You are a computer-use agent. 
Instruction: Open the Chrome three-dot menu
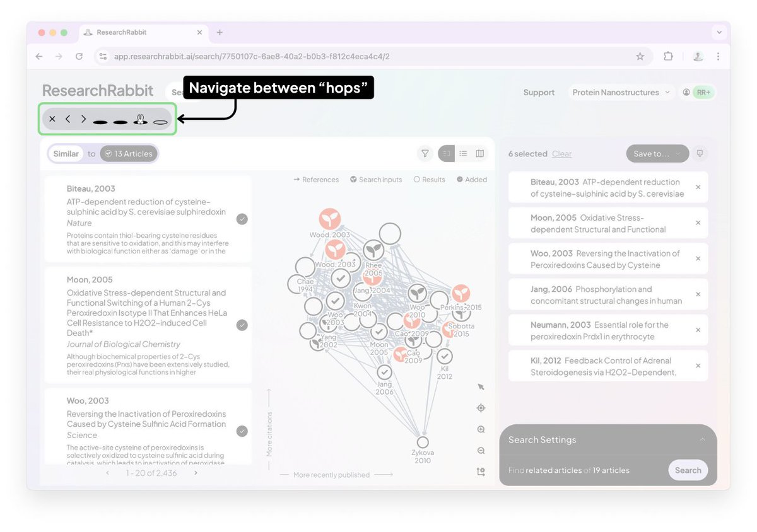718,56
